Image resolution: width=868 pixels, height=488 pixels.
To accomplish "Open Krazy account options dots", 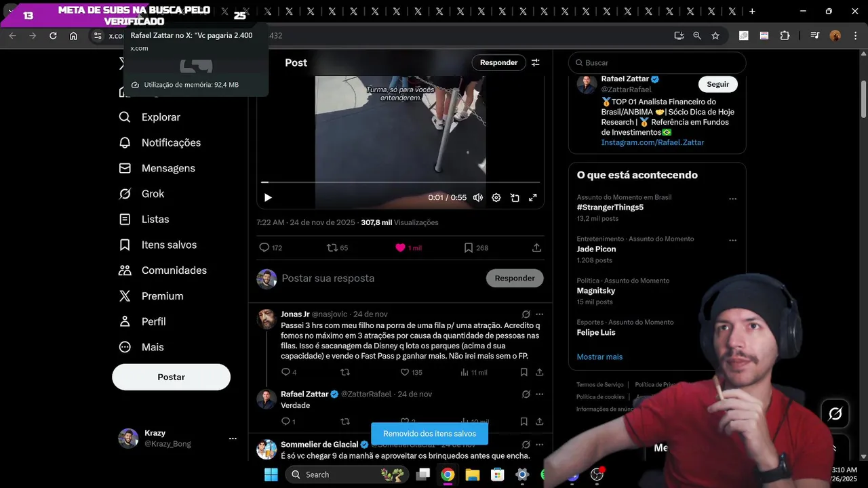I will click(x=233, y=439).
